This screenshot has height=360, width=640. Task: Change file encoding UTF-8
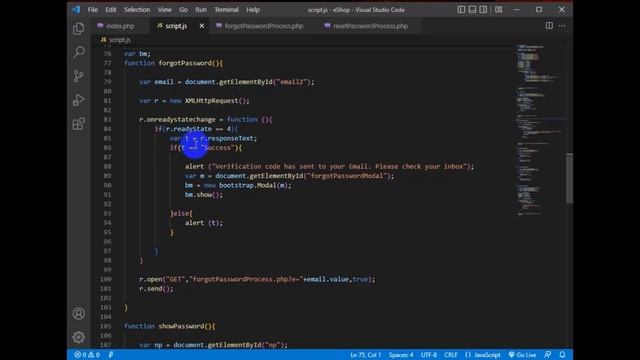click(429, 355)
